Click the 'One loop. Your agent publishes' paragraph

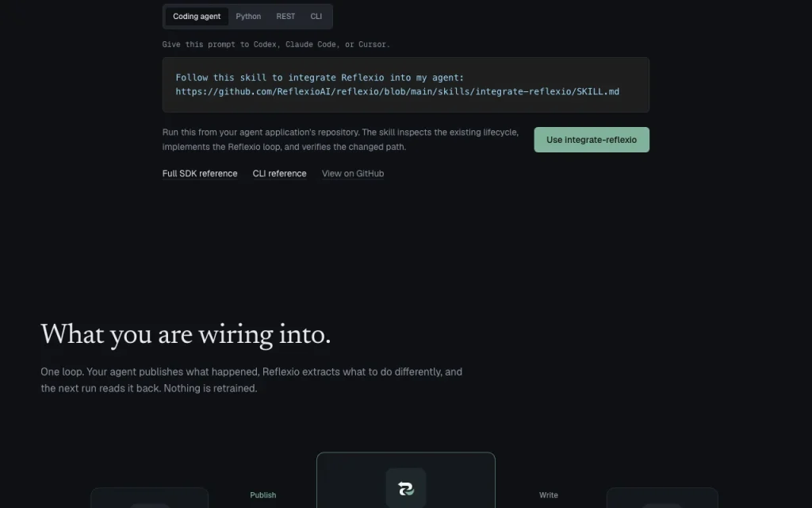point(251,380)
